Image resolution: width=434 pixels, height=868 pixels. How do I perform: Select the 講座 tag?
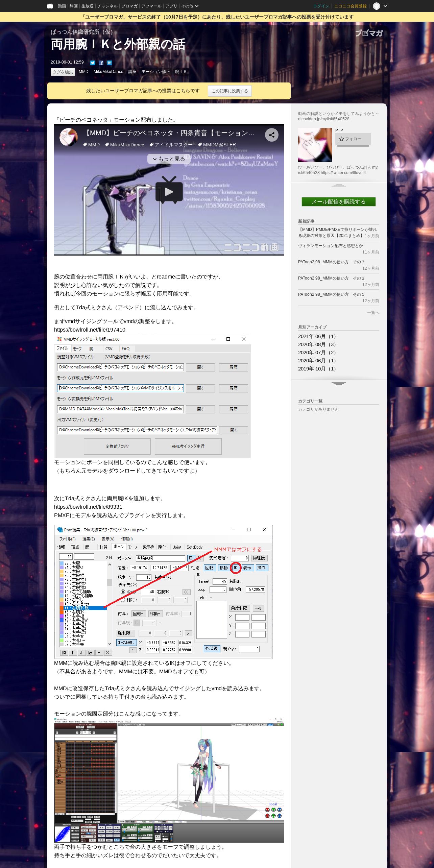[x=132, y=72]
